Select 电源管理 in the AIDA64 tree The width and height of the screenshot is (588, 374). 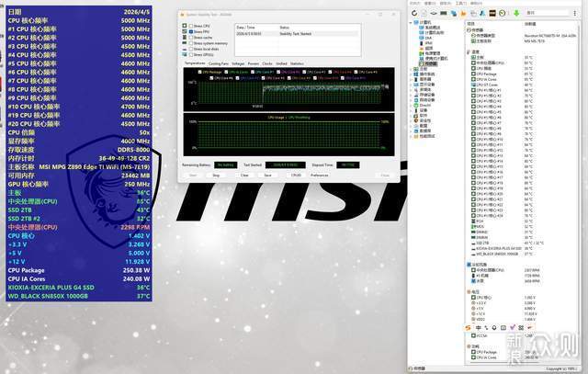pos(433,53)
